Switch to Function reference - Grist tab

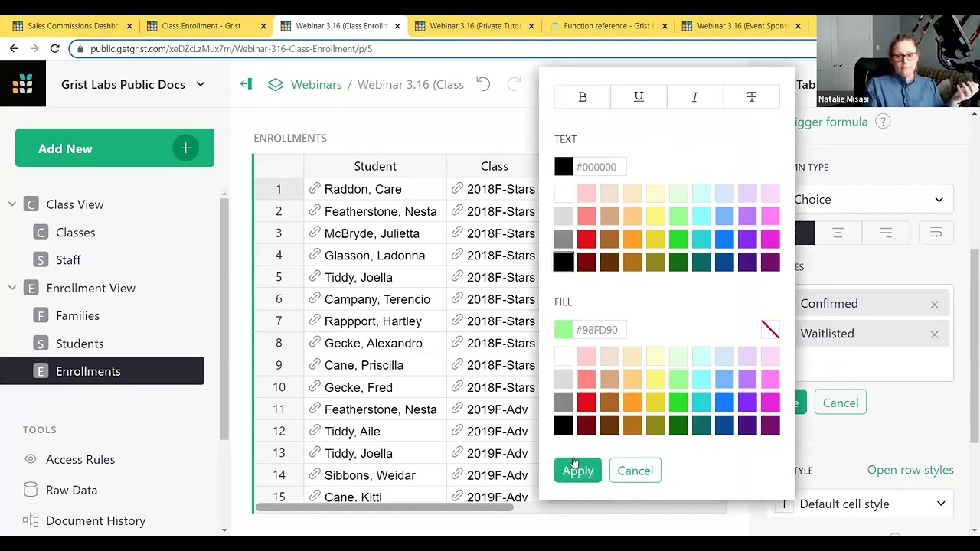point(608,26)
